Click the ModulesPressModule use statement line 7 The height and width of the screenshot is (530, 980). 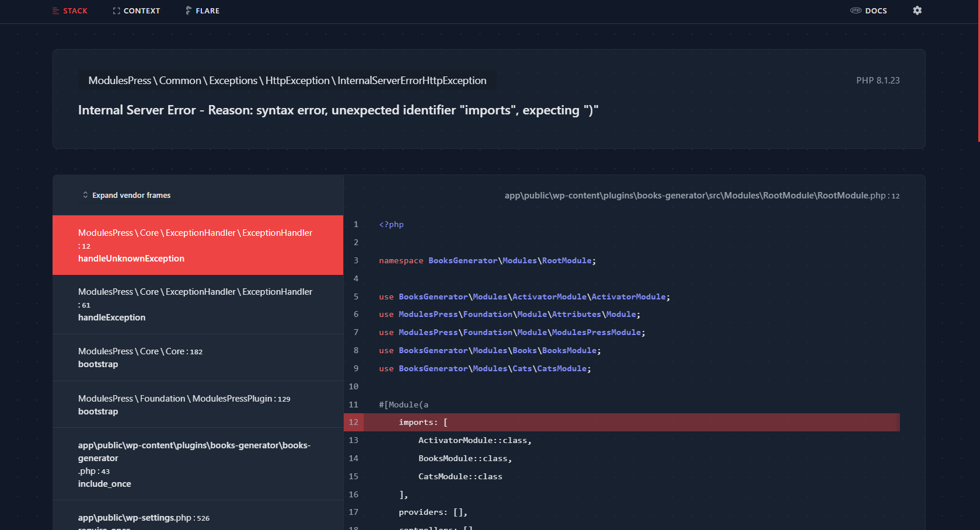[x=512, y=333]
